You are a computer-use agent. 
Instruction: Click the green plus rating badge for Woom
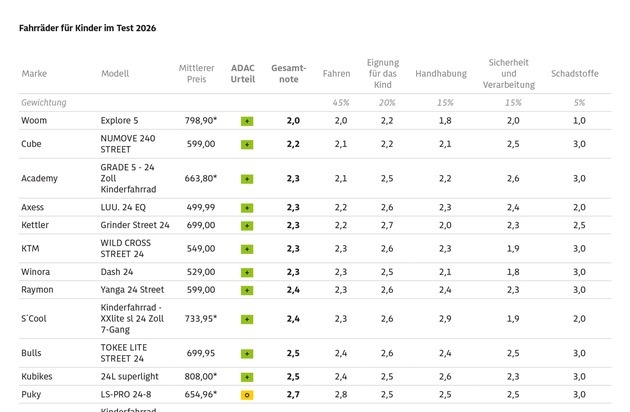[x=247, y=121]
